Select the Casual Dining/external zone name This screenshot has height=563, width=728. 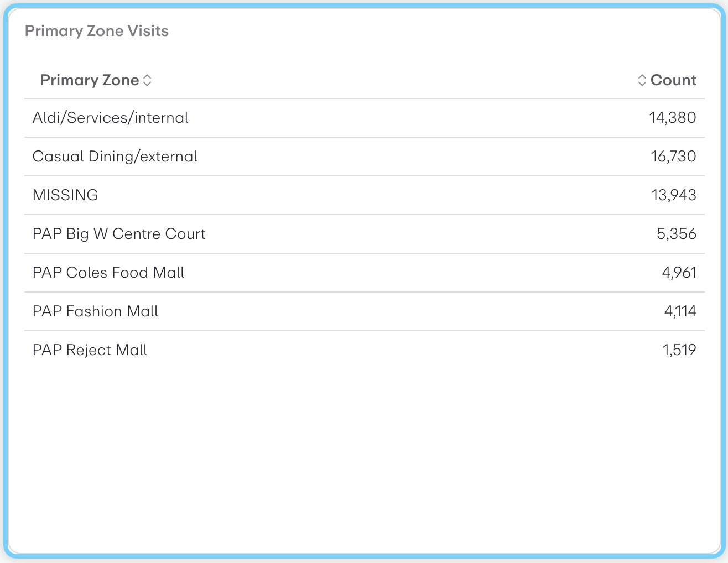coord(115,157)
